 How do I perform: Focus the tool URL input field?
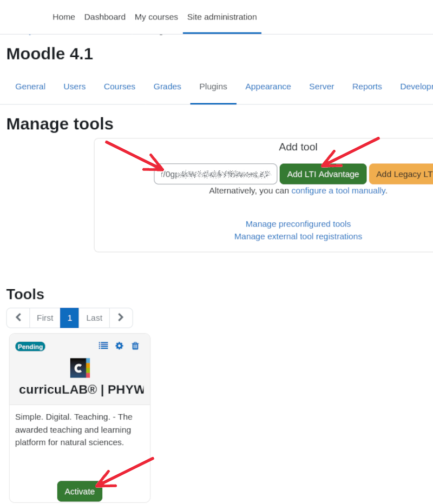click(x=215, y=174)
